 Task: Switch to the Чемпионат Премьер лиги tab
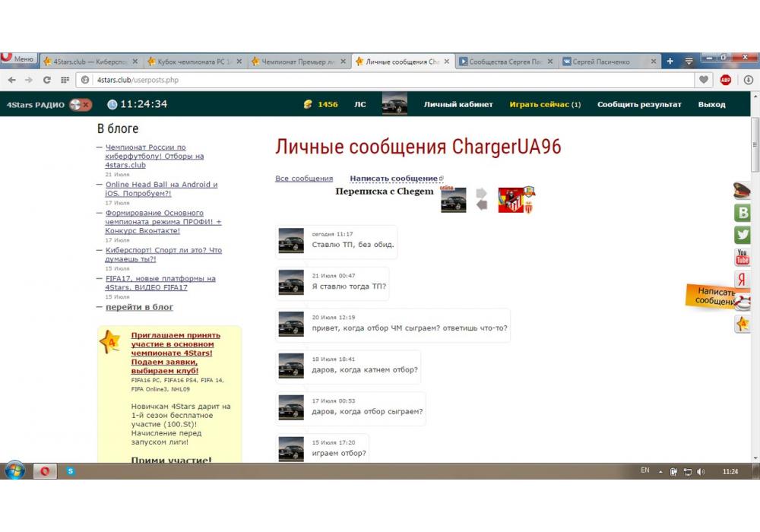(299, 62)
